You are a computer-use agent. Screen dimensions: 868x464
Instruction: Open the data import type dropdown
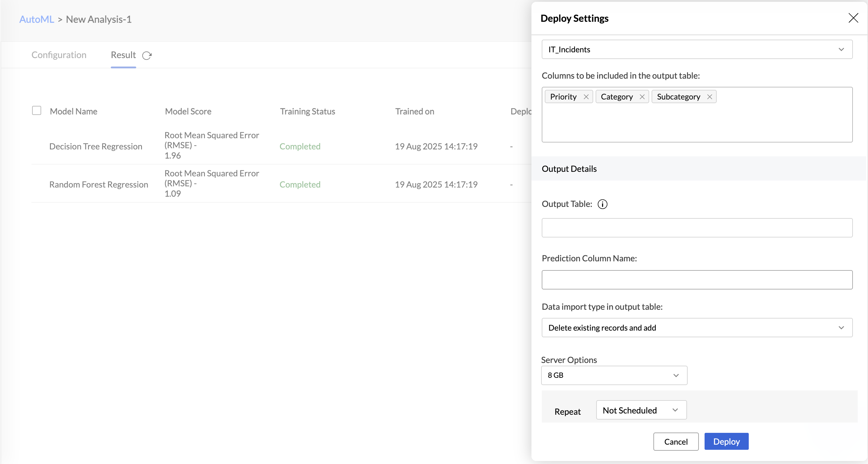[x=696, y=328]
